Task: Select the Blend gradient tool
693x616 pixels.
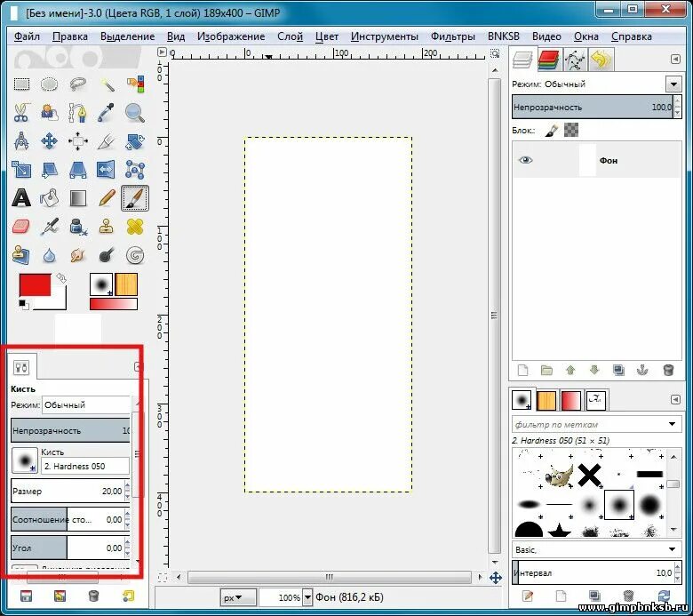Action: [78, 198]
